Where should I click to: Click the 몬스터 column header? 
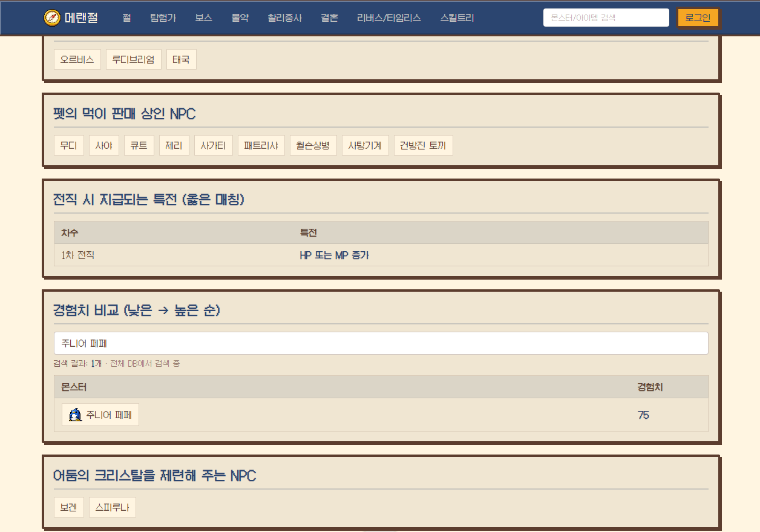click(74, 387)
